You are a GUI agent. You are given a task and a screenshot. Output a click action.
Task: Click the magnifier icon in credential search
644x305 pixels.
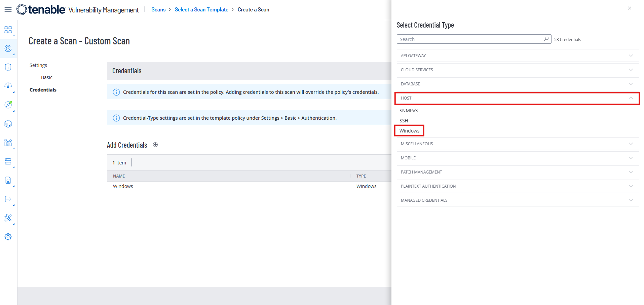tap(546, 39)
